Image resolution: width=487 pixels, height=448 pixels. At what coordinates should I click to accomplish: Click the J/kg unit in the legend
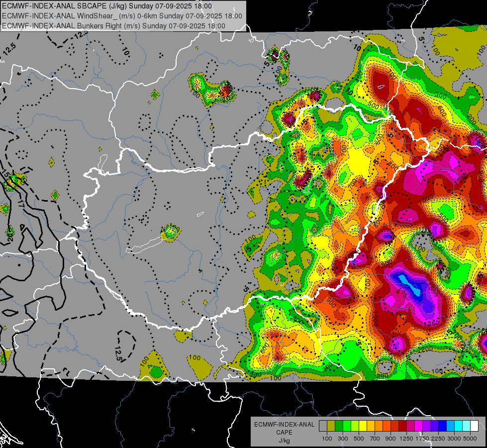tap(284, 441)
